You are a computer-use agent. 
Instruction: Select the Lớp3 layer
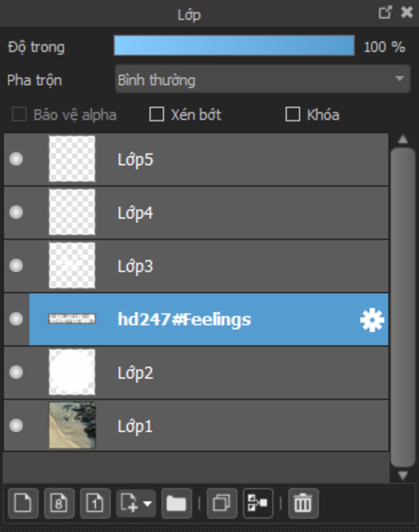(x=196, y=266)
